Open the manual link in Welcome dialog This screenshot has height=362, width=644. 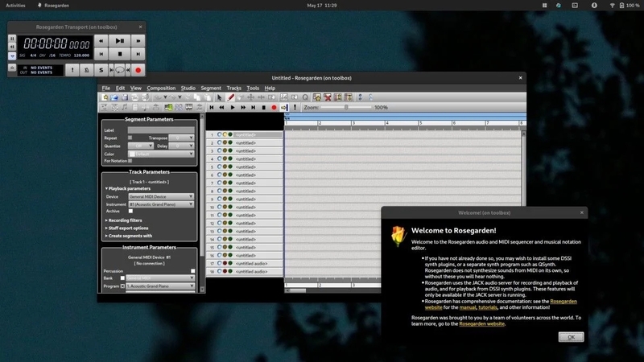(x=468, y=307)
